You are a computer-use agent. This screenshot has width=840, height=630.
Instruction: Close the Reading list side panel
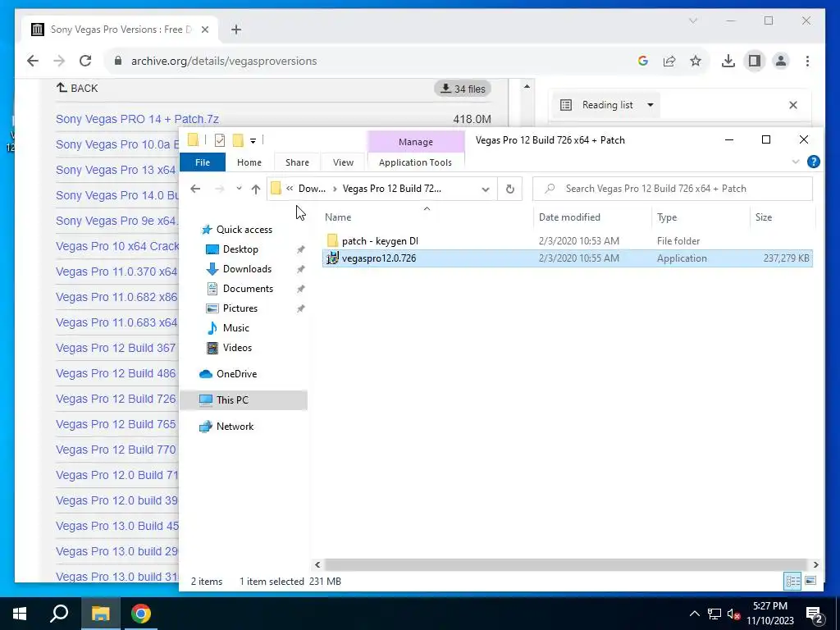click(x=793, y=105)
